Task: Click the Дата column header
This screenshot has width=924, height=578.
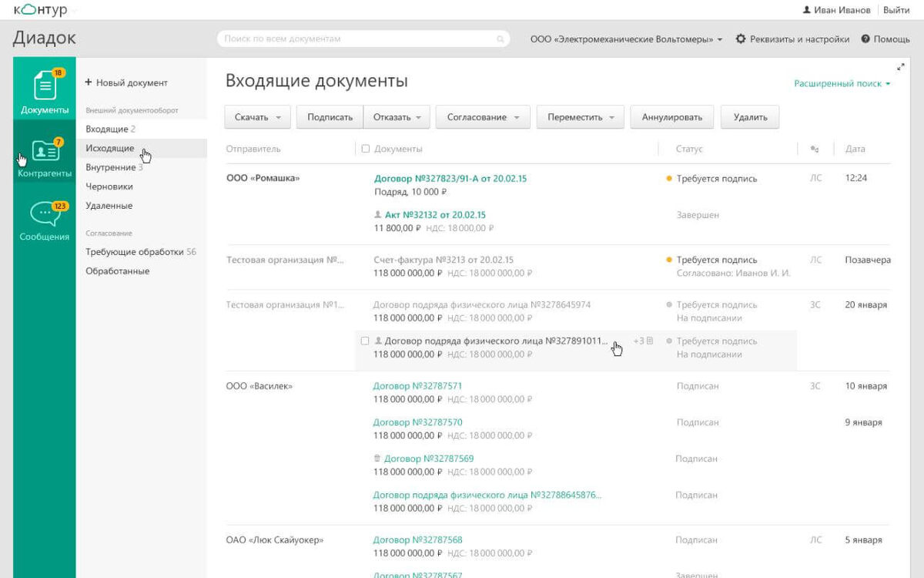Action: pos(855,149)
